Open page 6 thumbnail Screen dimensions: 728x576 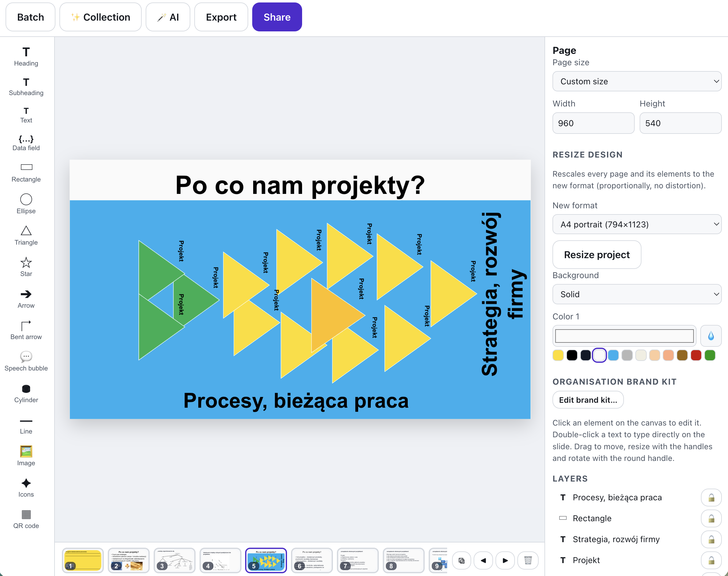[312, 561]
